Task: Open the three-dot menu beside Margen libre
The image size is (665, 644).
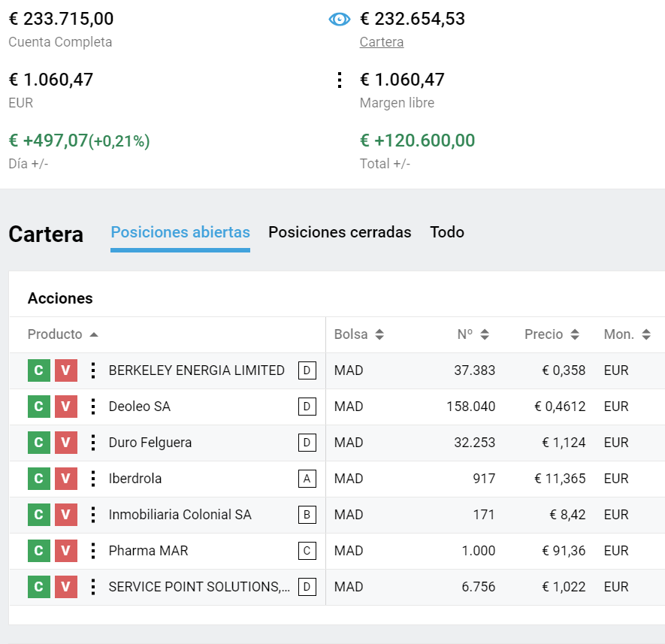Action: [x=340, y=80]
